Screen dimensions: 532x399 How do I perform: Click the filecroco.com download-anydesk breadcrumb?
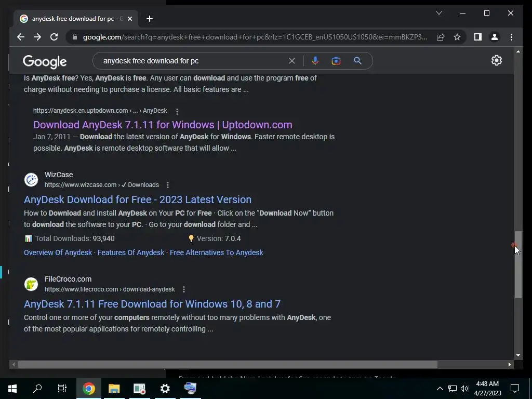pos(110,289)
